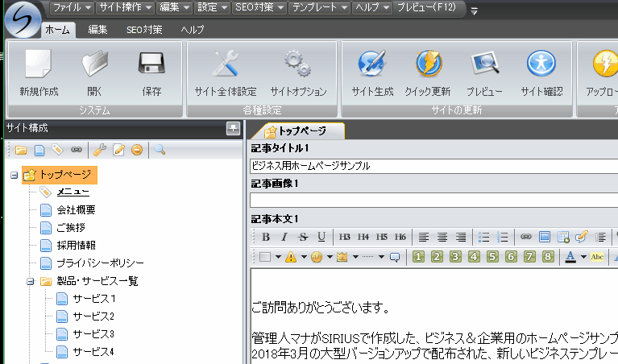Insert bulleted list in editor

[483, 237]
